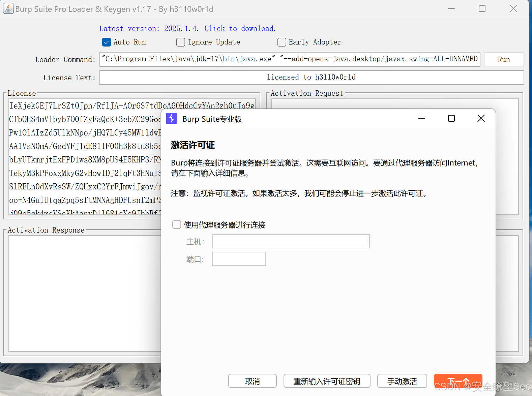Click into the License Text field

click(312, 78)
